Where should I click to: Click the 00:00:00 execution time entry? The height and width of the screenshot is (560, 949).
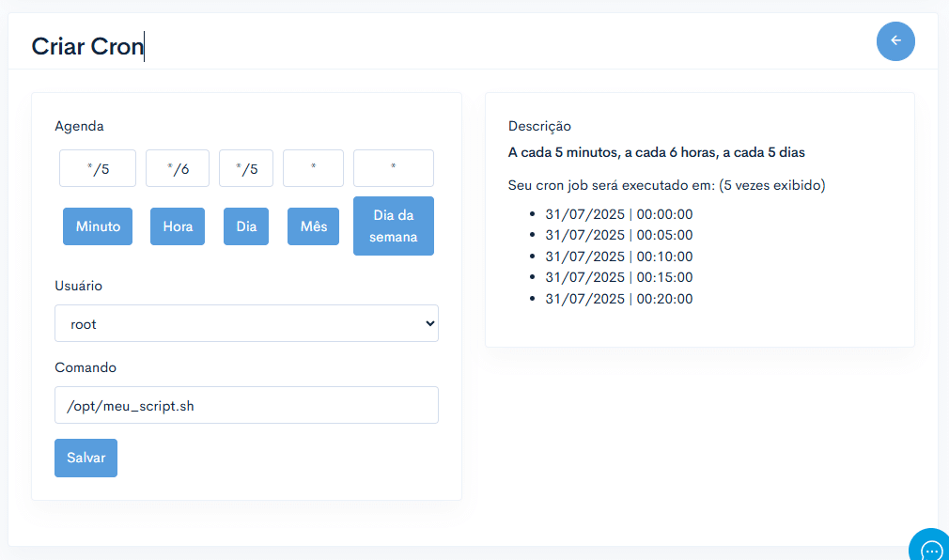(618, 214)
